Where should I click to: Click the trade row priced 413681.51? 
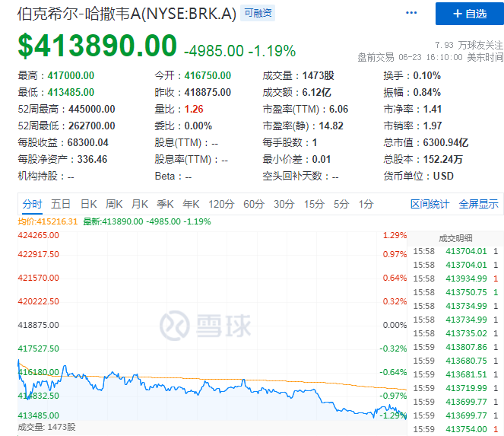(455, 374)
